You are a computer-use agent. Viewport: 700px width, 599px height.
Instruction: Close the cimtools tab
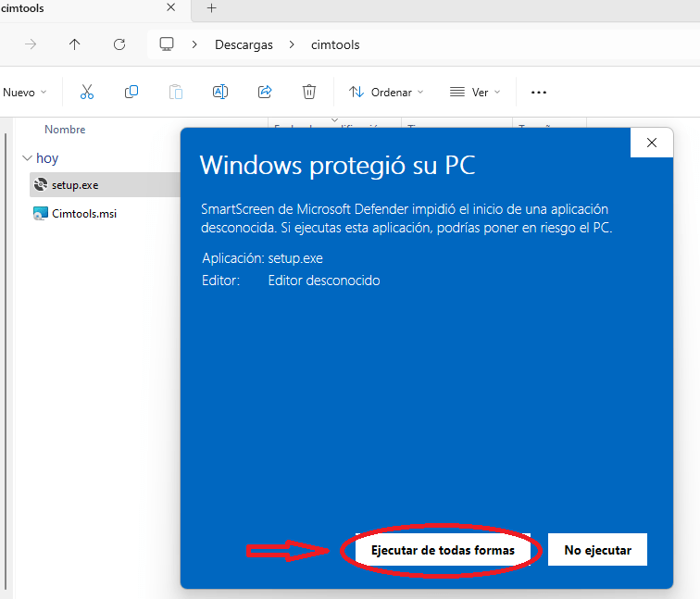pos(171,7)
